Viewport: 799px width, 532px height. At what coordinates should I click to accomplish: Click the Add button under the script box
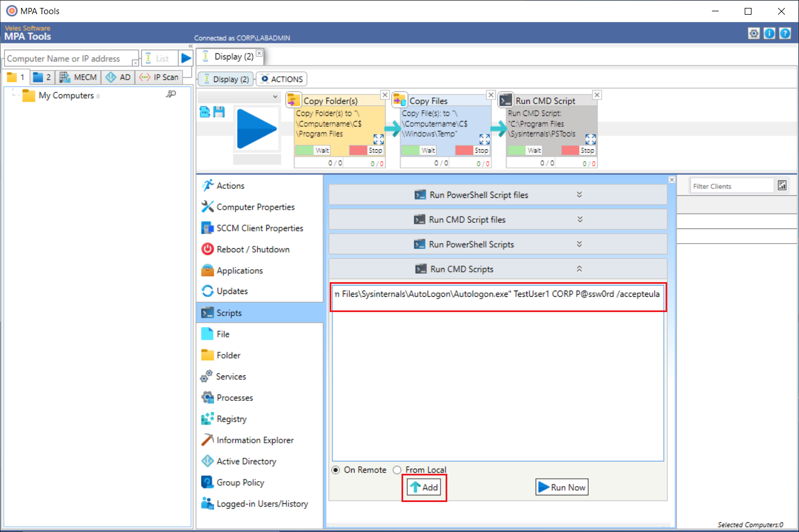(424, 487)
